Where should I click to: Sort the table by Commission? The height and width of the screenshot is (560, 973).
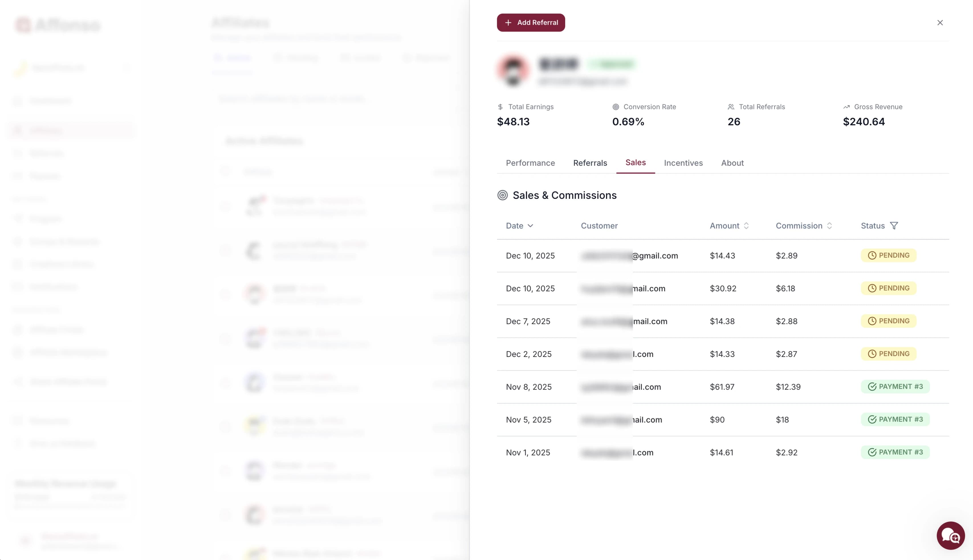[829, 225]
